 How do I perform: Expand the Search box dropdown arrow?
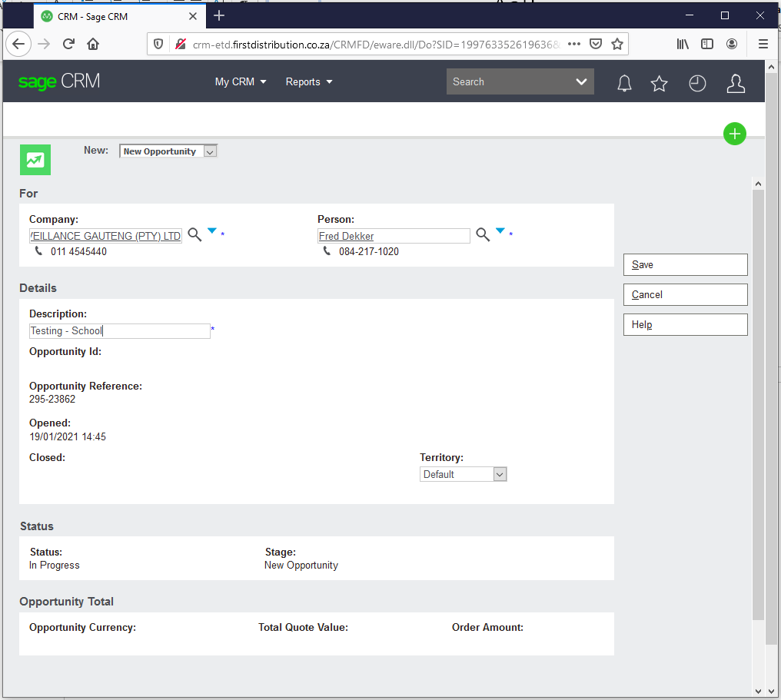tap(581, 82)
